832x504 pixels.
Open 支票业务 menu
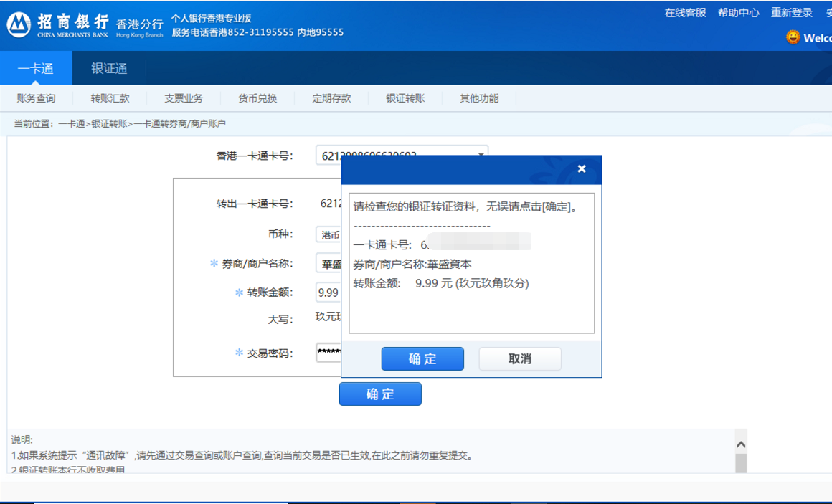(x=184, y=98)
